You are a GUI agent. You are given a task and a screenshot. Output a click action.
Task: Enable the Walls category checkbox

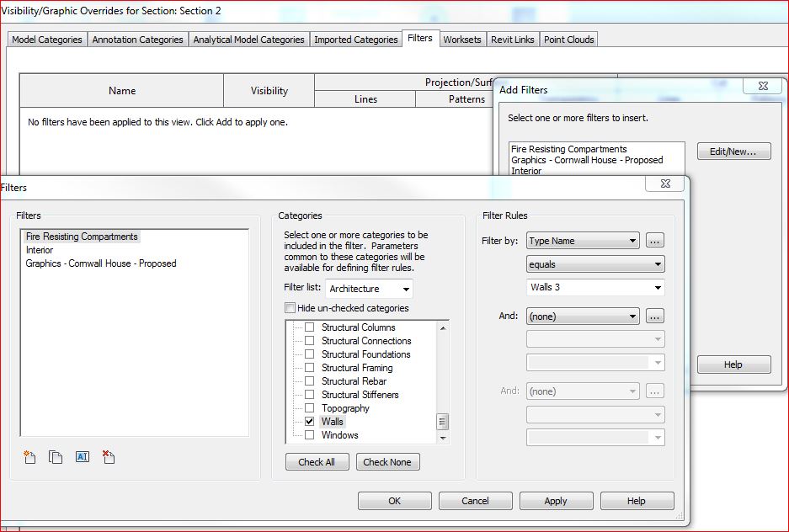[310, 421]
